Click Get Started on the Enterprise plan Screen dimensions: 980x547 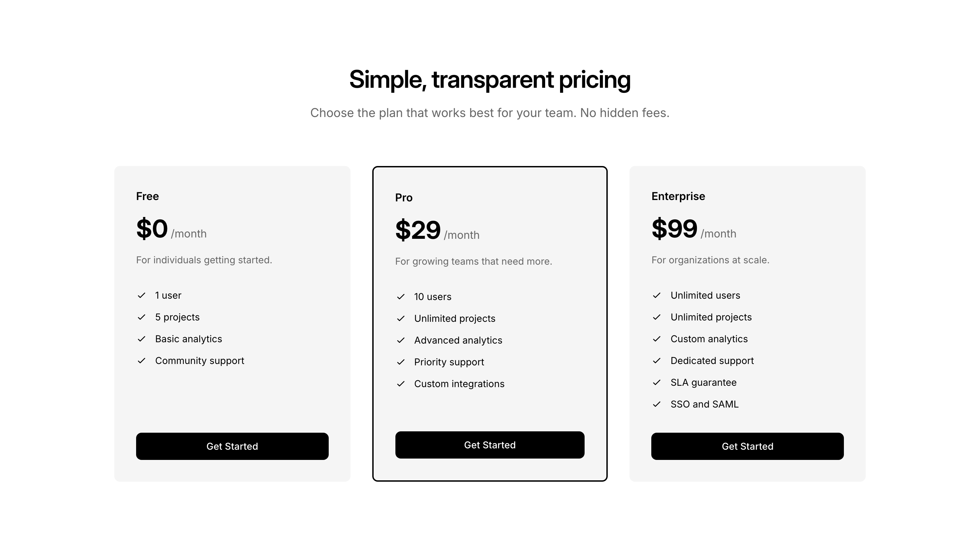click(x=747, y=446)
